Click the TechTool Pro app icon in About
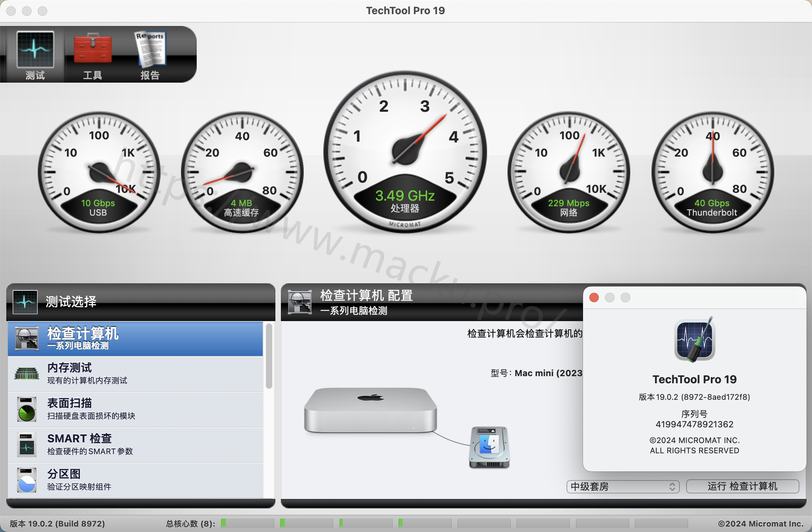Image resolution: width=812 pixels, height=532 pixels. click(x=695, y=340)
